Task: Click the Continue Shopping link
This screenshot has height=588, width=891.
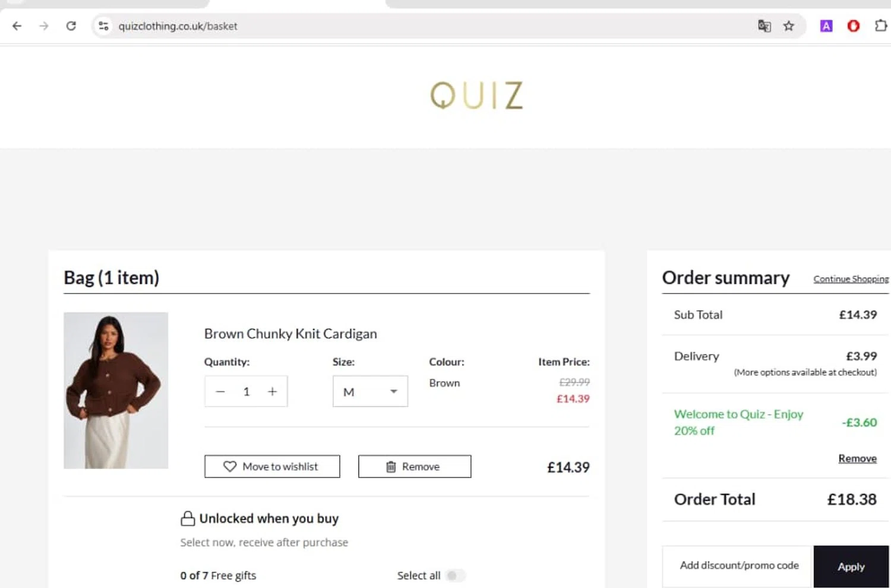Action: (x=851, y=279)
